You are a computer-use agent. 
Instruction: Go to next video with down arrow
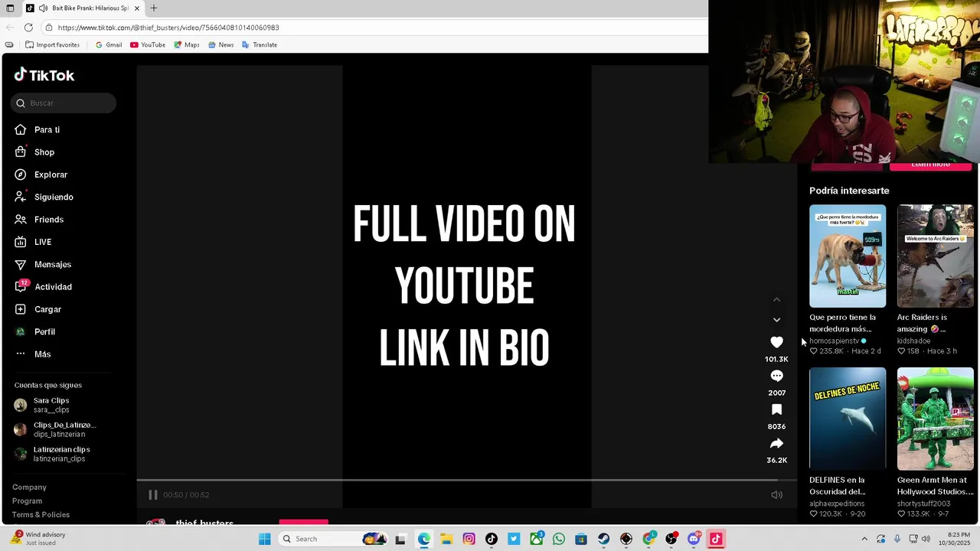(776, 320)
